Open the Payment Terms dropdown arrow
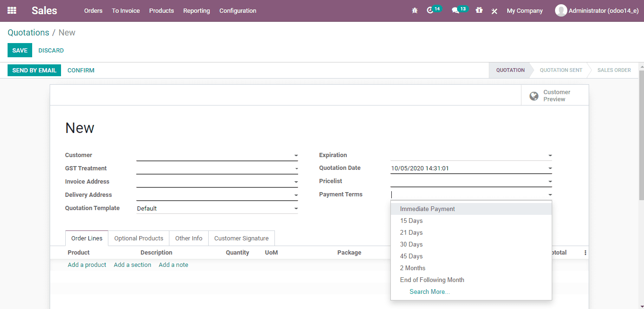This screenshot has width=644, height=309. pos(549,194)
